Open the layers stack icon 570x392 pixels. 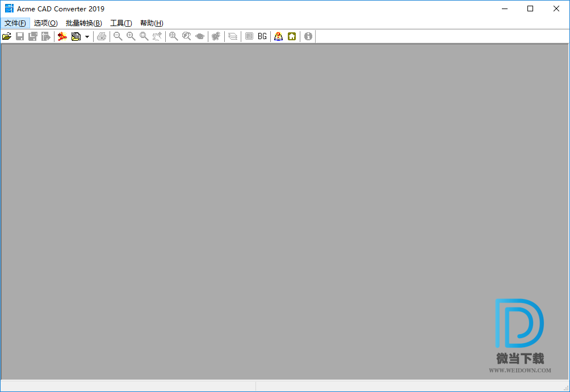pos(233,36)
